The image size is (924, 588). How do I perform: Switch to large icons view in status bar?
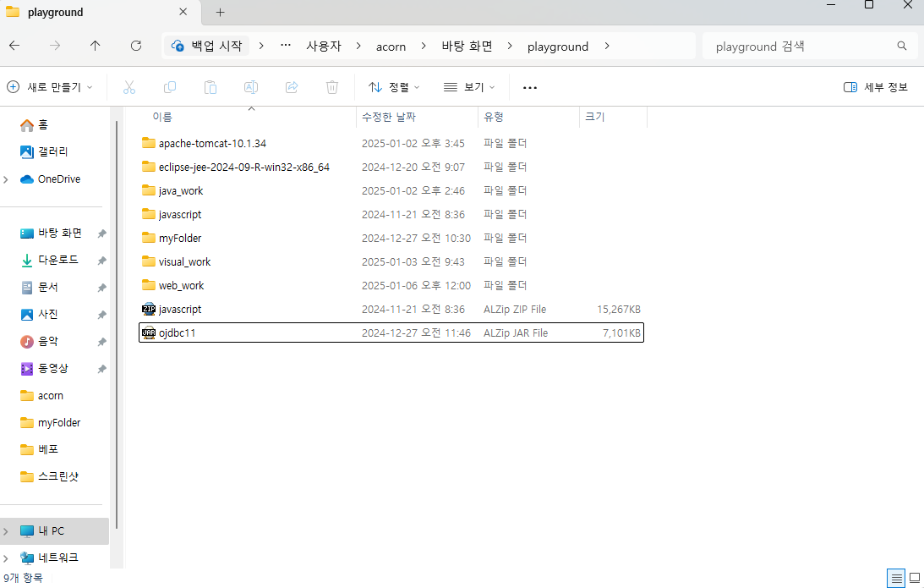[x=915, y=578]
